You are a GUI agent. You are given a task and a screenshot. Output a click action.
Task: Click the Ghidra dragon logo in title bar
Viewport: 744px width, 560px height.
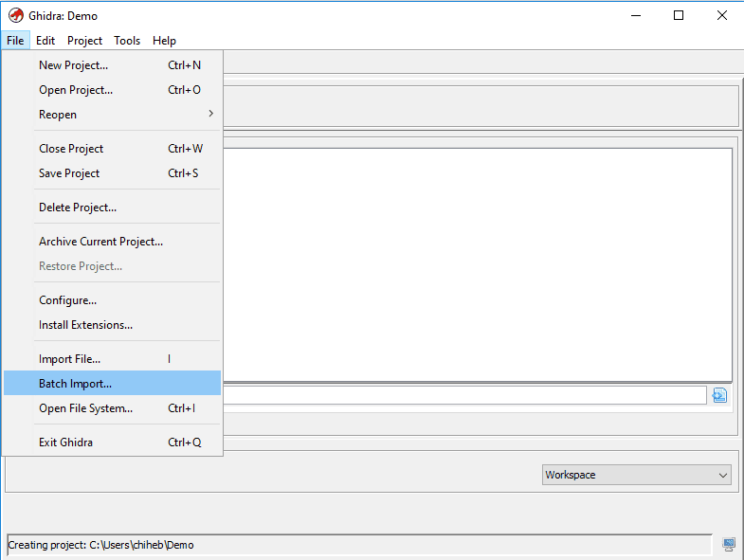pyautogui.click(x=16, y=15)
